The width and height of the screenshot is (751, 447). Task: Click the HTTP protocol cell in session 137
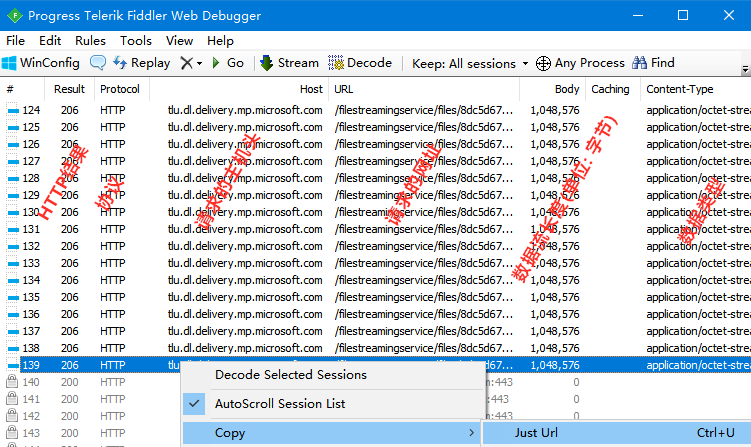point(113,332)
